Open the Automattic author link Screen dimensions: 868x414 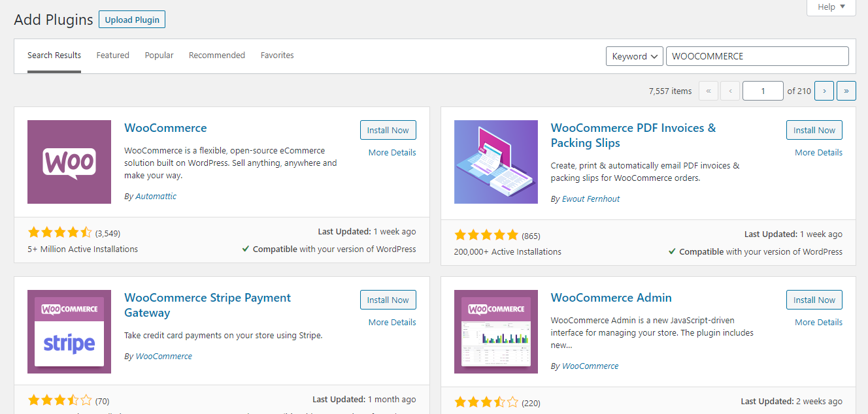[156, 196]
